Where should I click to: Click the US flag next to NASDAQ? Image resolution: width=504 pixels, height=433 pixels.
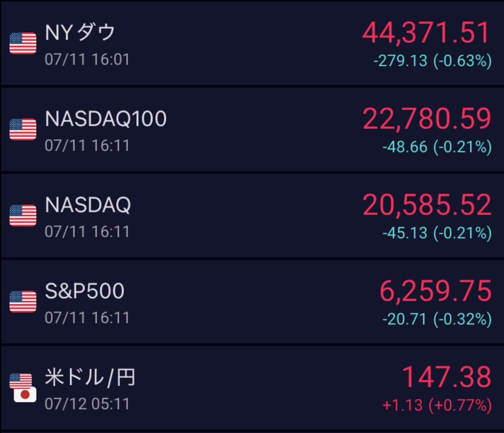click(x=23, y=215)
